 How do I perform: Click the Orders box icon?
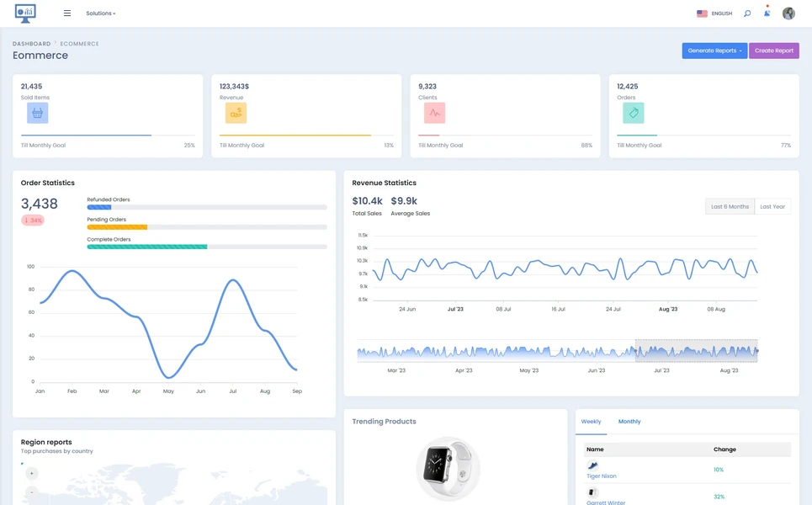(x=633, y=112)
